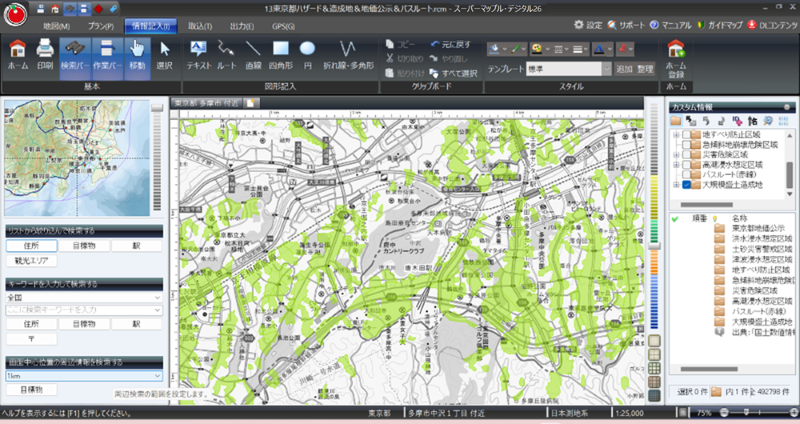Click the 〒 postal code button
Viewport: 800px width, 424px height.
point(32,338)
